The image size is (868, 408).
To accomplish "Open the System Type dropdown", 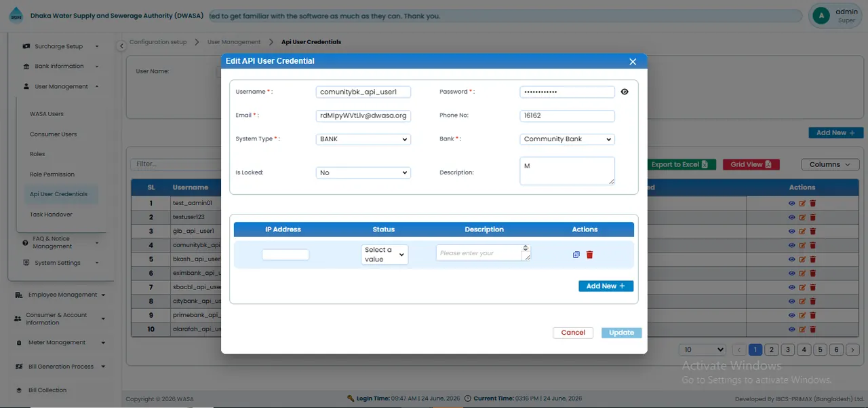I will pos(363,139).
